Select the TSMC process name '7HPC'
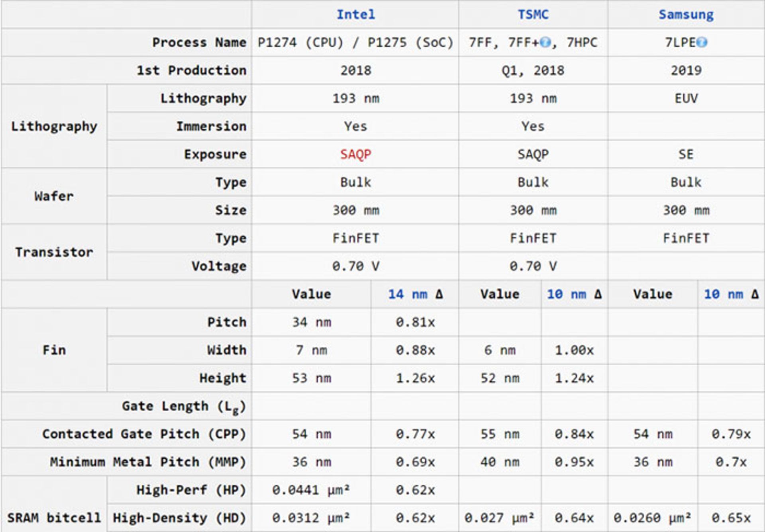 pos(582,43)
